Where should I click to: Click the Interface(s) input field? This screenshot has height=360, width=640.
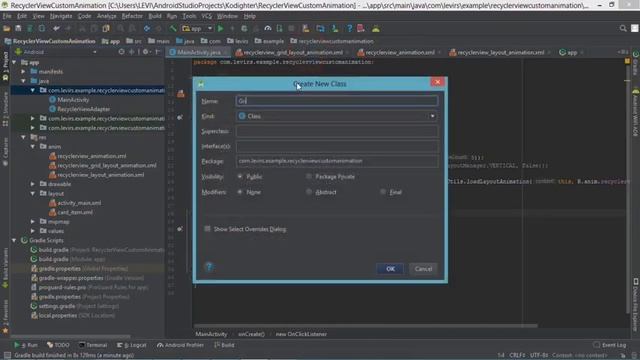click(337, 146)
